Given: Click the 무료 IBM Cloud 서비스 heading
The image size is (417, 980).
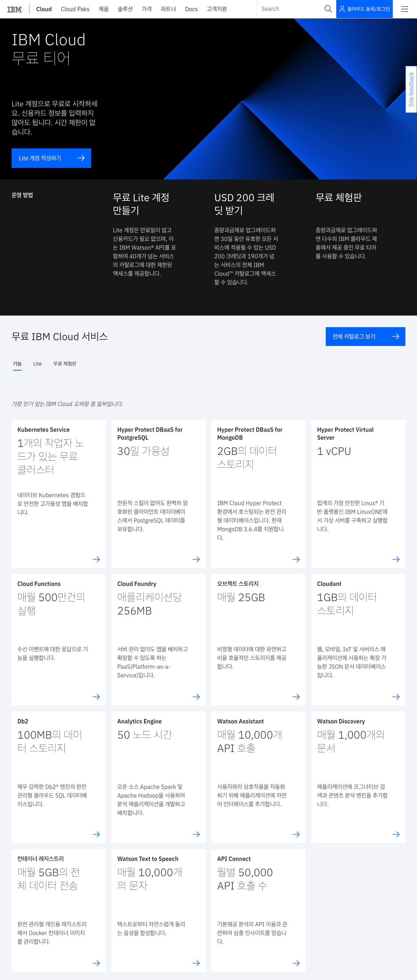Looking at the screenshot, I should [60, 337].
